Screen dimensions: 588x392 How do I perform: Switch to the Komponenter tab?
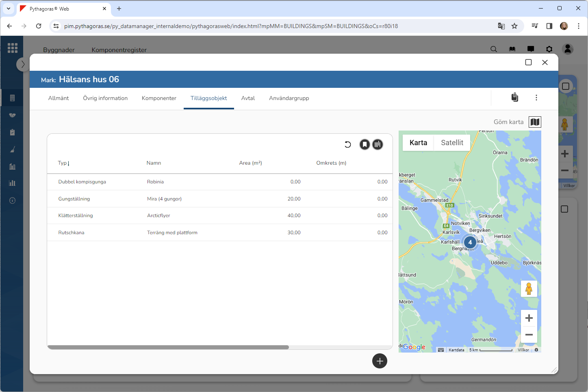pos(159,98)
